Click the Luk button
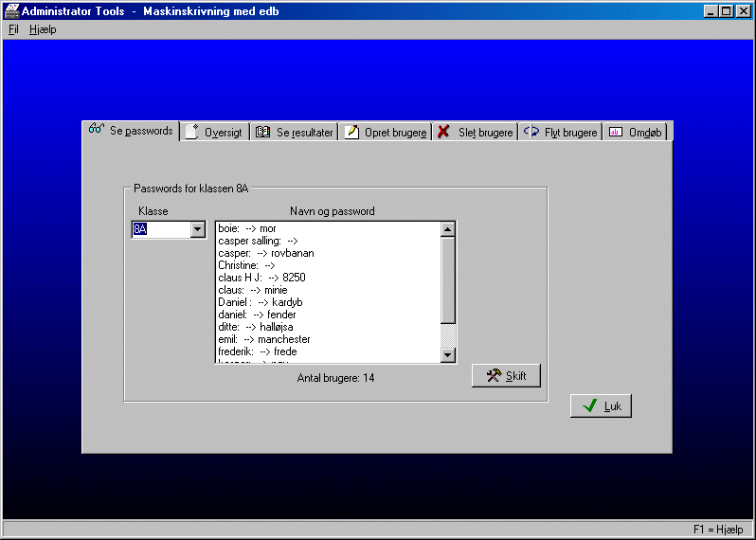This screenshot has height=540, width=756. click(601, 406)
